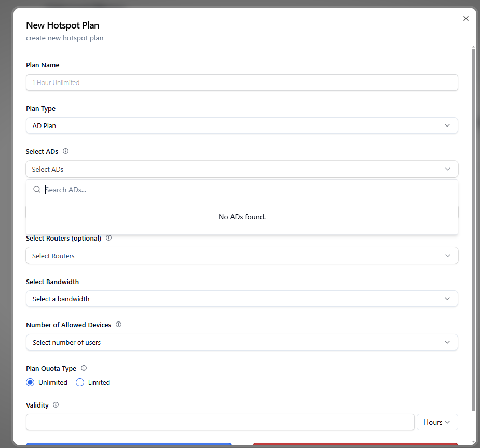Choose the Limited quota radio option
Viewport: 480px width, 448px height.
(x=80, y=383)
